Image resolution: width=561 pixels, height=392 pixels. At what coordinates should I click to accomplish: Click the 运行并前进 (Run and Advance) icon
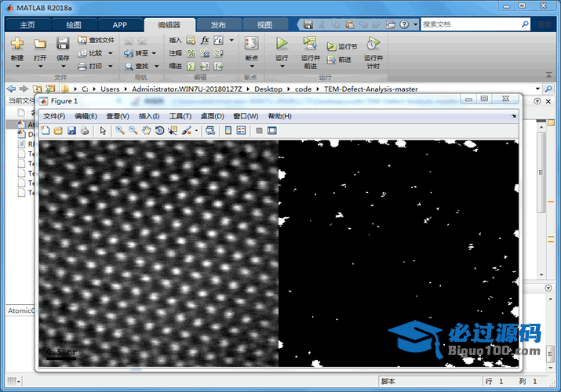click(310, 43)
